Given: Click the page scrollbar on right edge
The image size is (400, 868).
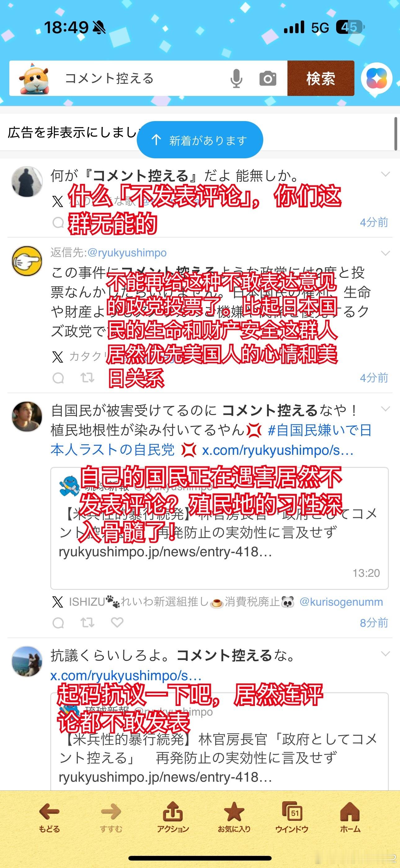Looking at the screenshot, I should (396, 134).
